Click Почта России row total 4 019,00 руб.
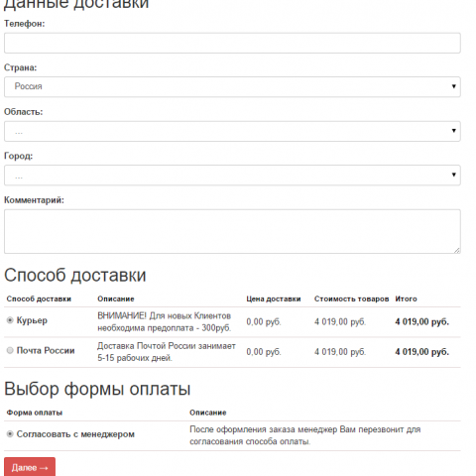 (422, 352)
